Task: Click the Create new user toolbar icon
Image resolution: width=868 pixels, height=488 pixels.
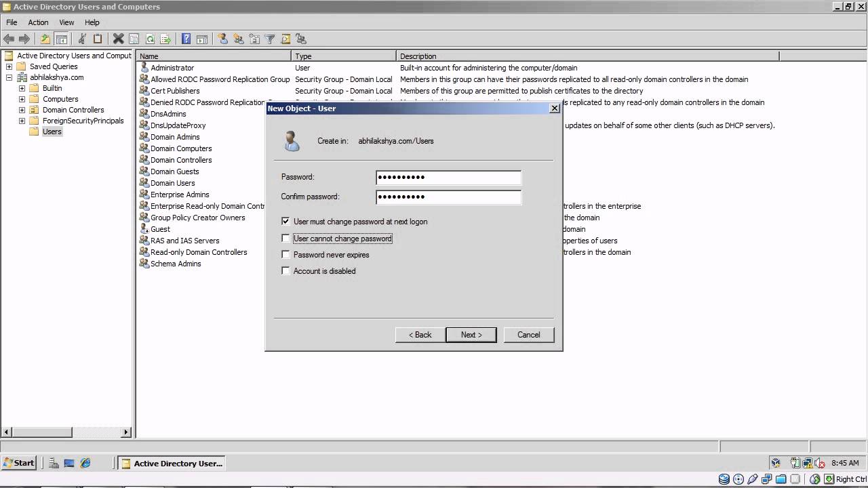Action: tap(222, 39)
